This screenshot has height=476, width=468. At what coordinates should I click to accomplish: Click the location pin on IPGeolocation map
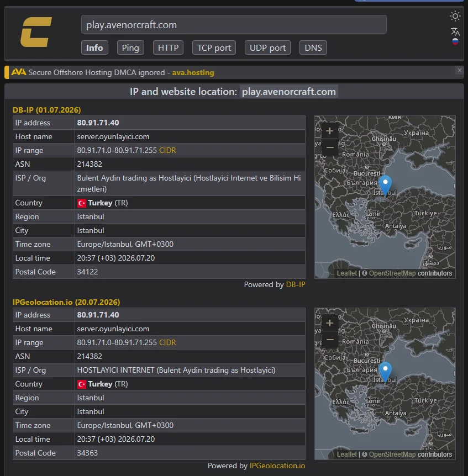pos(385,373)
